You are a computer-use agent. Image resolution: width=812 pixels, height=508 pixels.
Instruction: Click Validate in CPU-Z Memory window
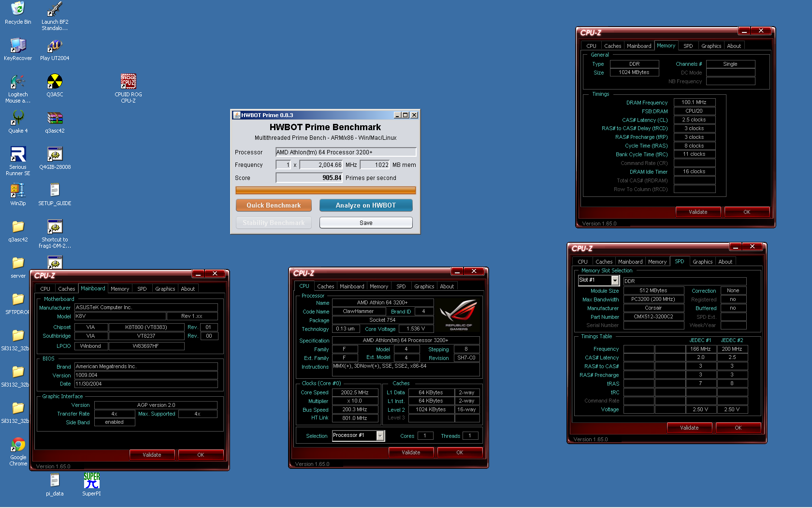pyautogui.click(x=698, y=212)
